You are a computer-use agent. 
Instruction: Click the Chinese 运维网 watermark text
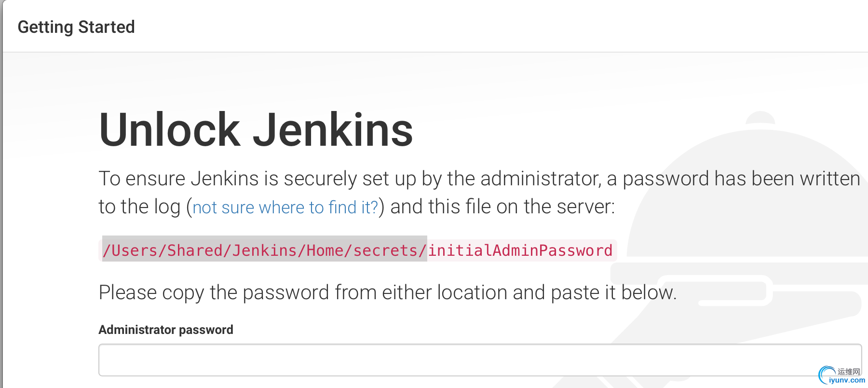(849, 372)
